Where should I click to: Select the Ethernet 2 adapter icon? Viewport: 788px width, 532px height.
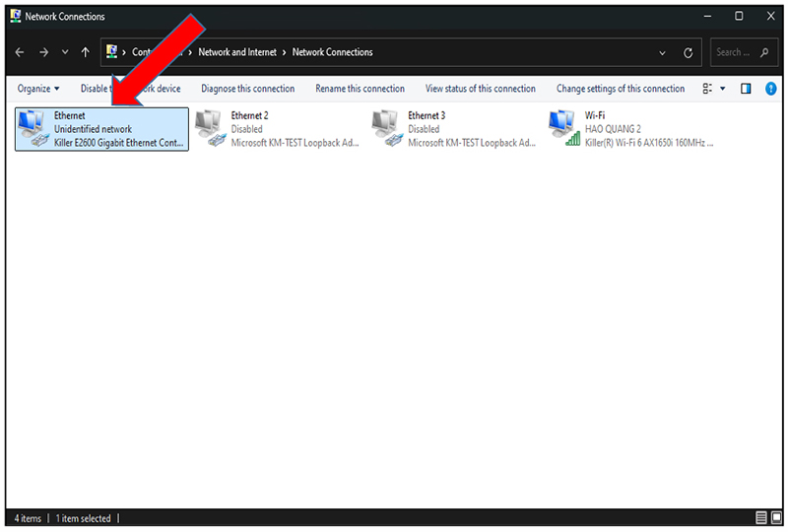click(x=211, y=128)
